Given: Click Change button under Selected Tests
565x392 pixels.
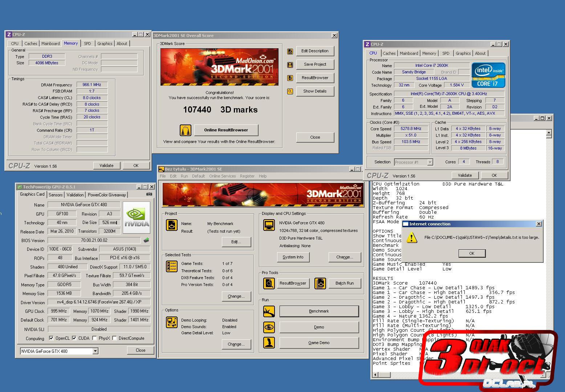Looking at the screenshot, I should coord(236,296).
